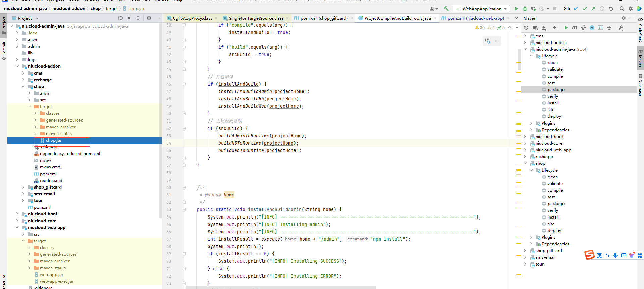Start debugging with the green bug icon
The image size is (644, 289).
pyautogui.click(x=525, y=9)
